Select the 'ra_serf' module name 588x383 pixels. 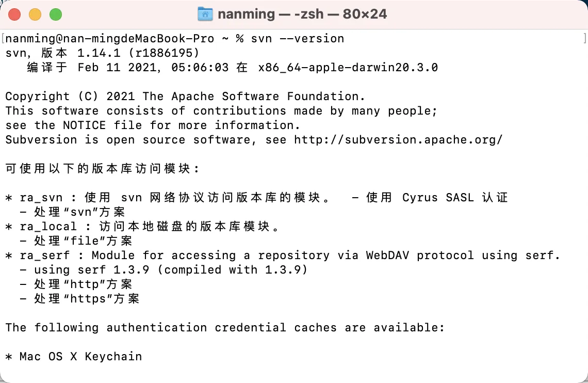(45, 256)
